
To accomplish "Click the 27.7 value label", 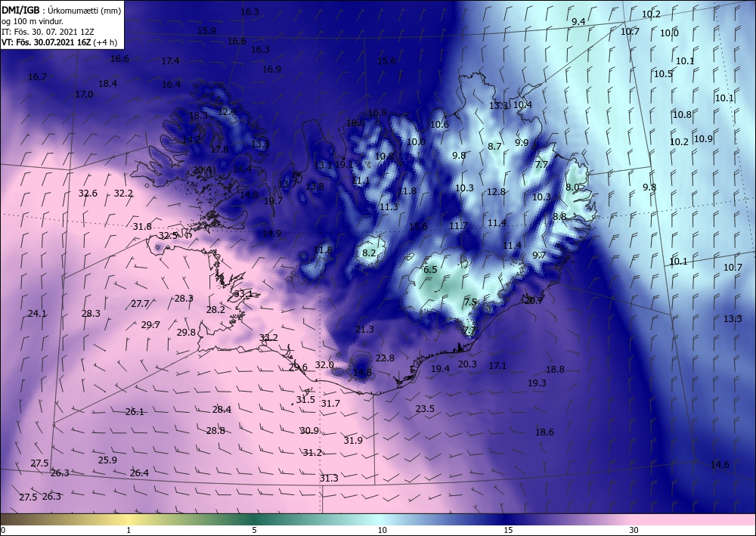I will coord(141,304).
